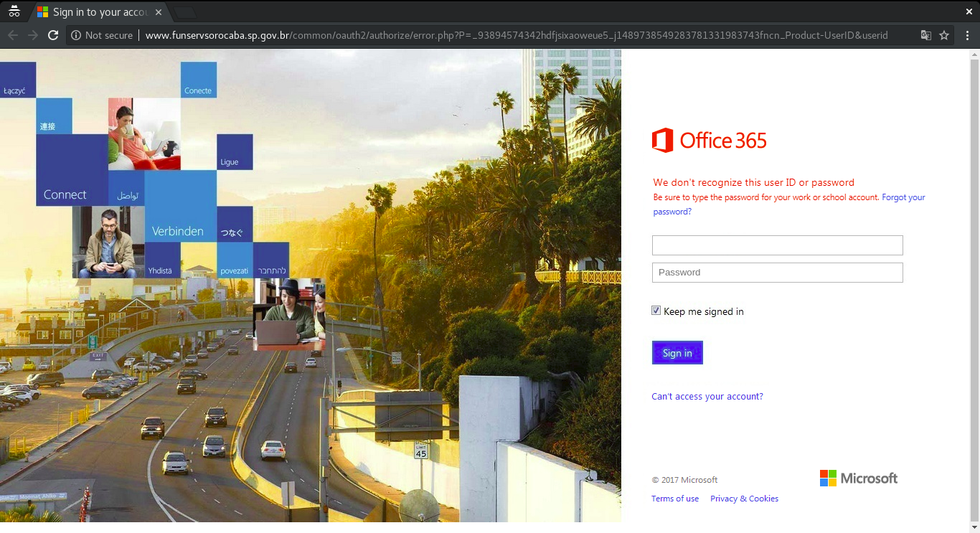Click the Keep me signed in label

704,311
